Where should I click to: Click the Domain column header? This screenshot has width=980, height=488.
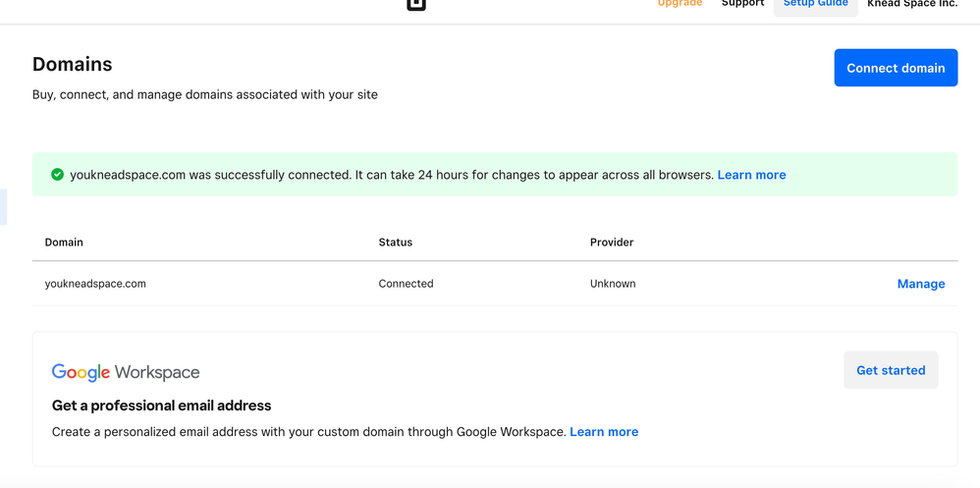click(x=64, y=243)
